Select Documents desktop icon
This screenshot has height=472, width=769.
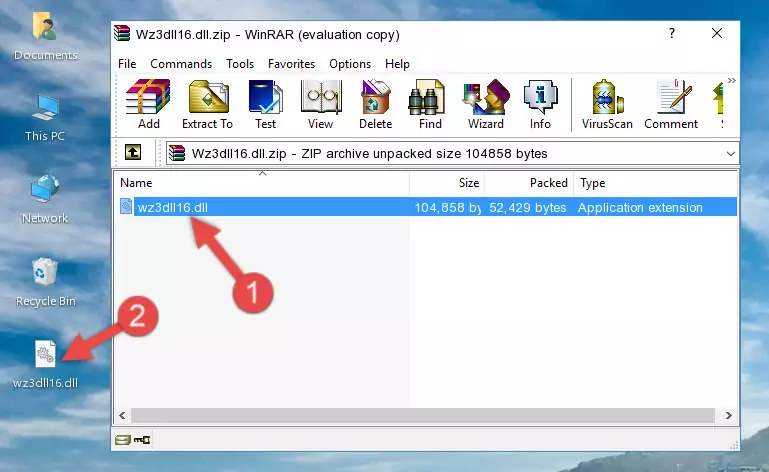pyautogui.click(x=45, y=36)
